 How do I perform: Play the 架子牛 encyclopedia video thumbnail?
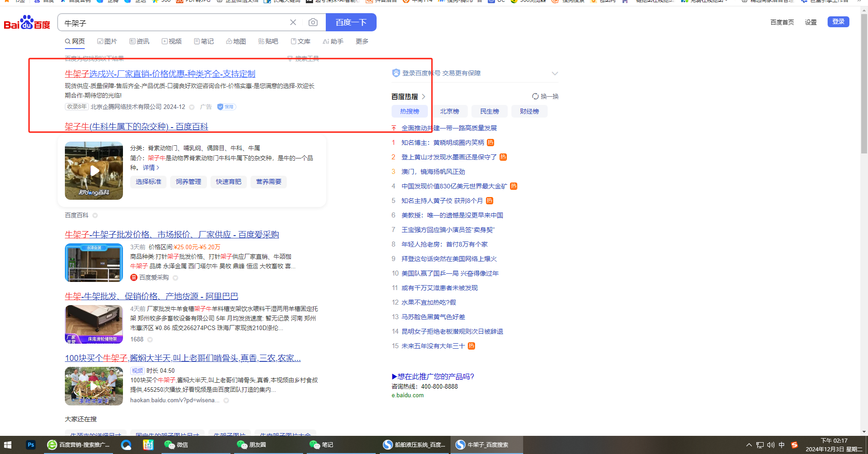click(x=94, y=171)
